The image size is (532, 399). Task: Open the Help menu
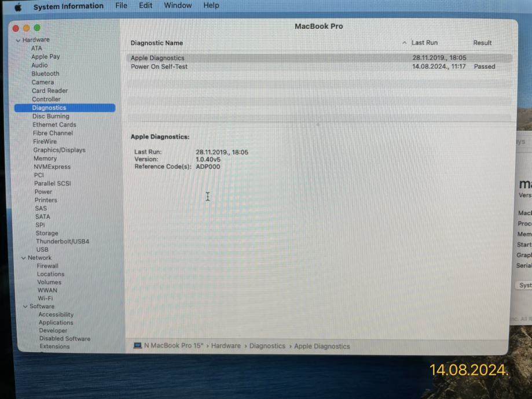tap(211, 5)
